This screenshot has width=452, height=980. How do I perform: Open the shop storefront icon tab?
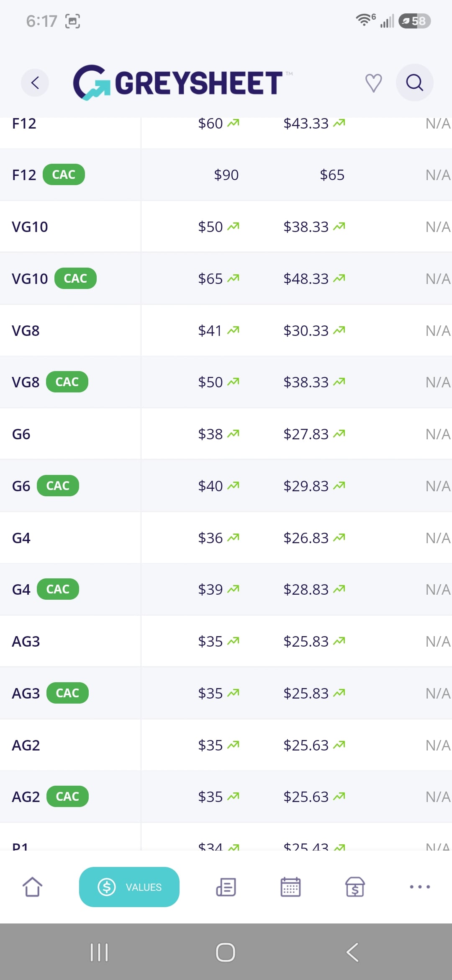(355, 887)
